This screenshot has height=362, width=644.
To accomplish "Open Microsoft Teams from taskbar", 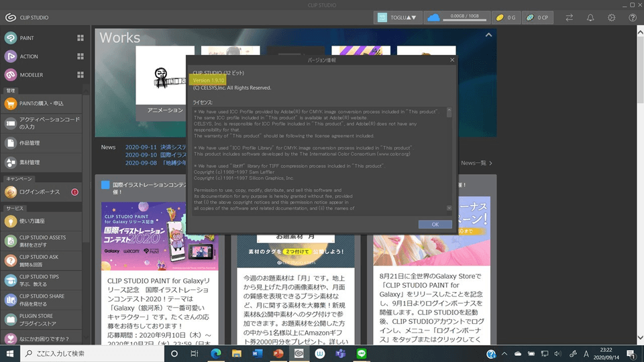I will click(341, 353).
